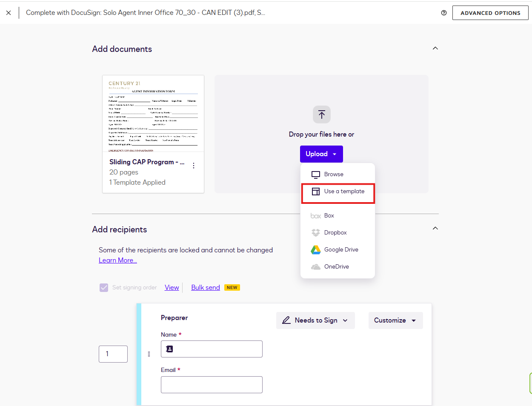Viewport: 532px width, 406px height.
Task: Click the Preparer role label
Action: click(174, 317)
